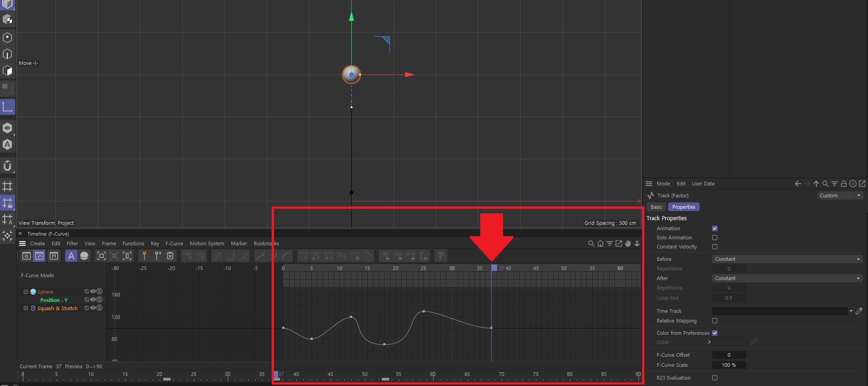Click the Sphere object name in timeline
868x386 pixels.
pos(45,292)
